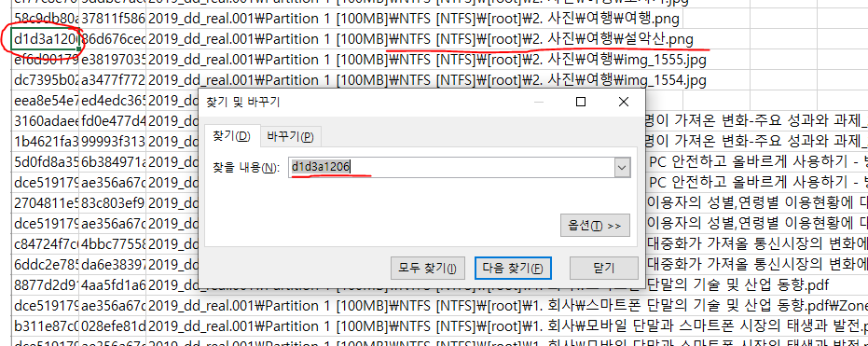868x346 pixels.
Task: Select cell starting with e38197035
Action: pos(114,60)
